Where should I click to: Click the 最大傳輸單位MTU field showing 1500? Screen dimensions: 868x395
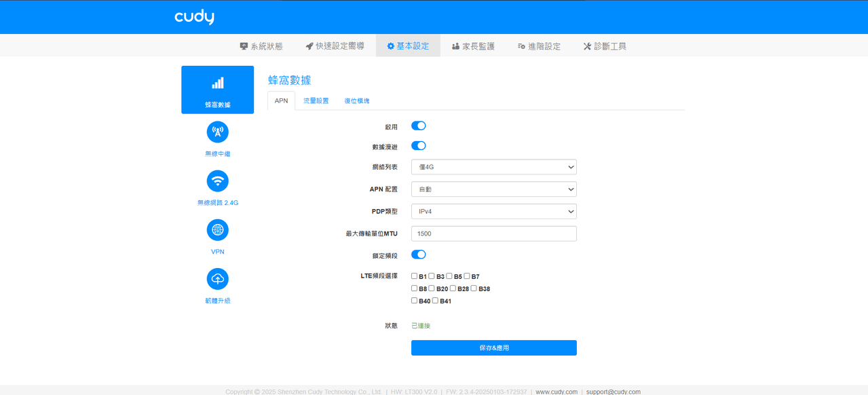(494, 233)
